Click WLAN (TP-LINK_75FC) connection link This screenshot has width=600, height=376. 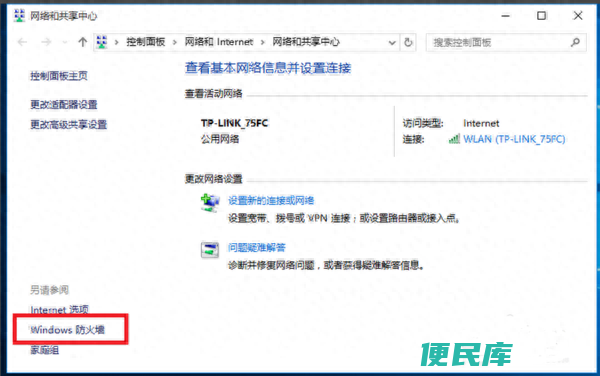514,139
